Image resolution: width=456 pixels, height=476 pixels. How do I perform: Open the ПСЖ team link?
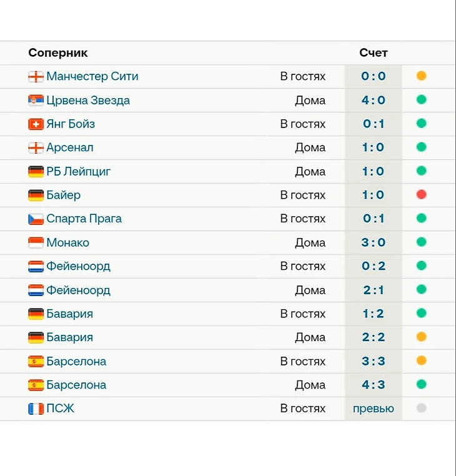tap(60, 409)
